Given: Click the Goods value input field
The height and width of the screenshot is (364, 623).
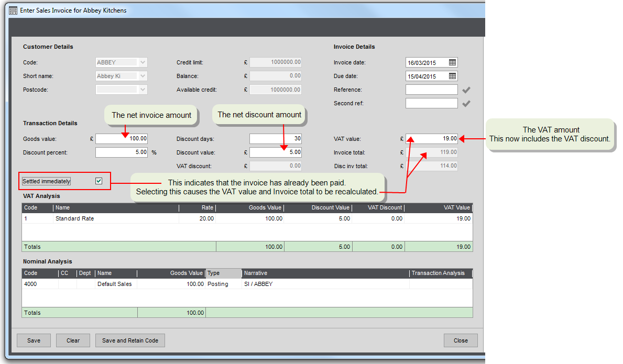Looking at the screenshot, I should 122,139.
